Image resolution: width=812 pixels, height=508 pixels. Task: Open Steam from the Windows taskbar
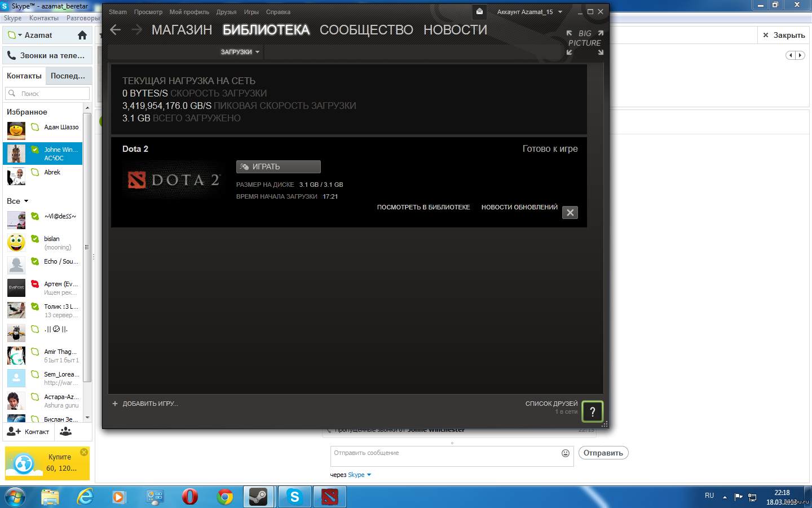coord(259,497)
